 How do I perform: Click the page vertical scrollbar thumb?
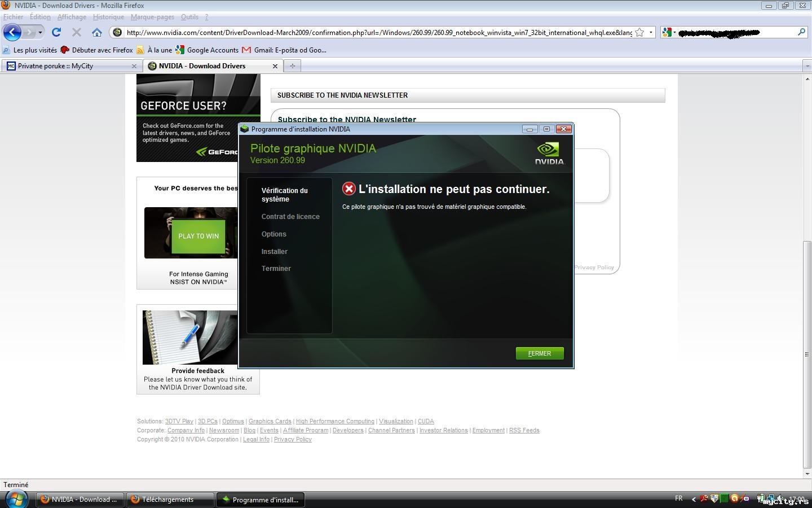(807, 354)
